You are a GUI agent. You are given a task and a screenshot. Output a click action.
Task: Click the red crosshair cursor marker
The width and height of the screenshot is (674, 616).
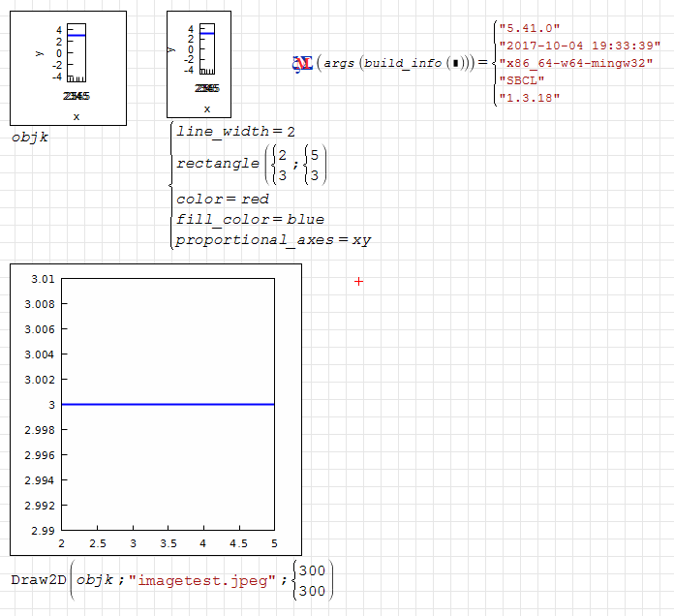[x=359, y=281]
